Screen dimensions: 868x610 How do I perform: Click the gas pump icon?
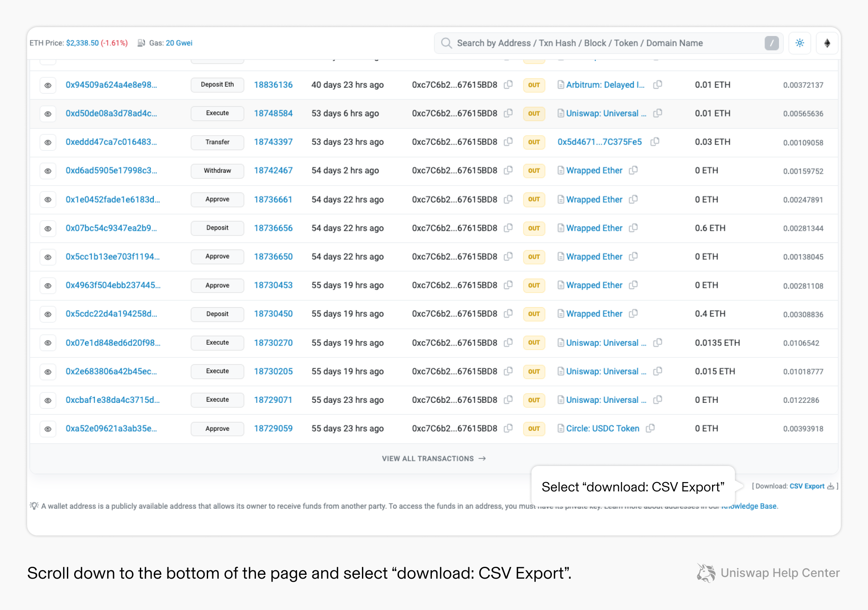[142, 43]
